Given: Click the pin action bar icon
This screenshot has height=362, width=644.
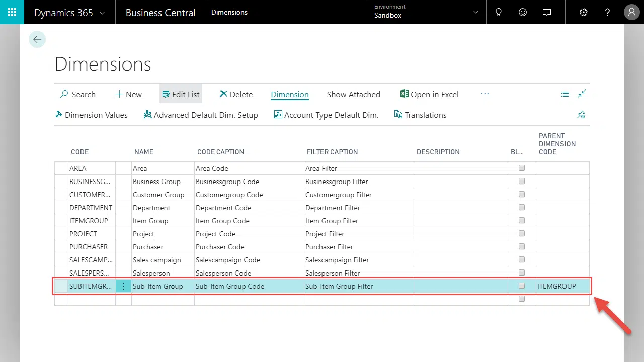Looking at the screenshot, I should (581, 115).
